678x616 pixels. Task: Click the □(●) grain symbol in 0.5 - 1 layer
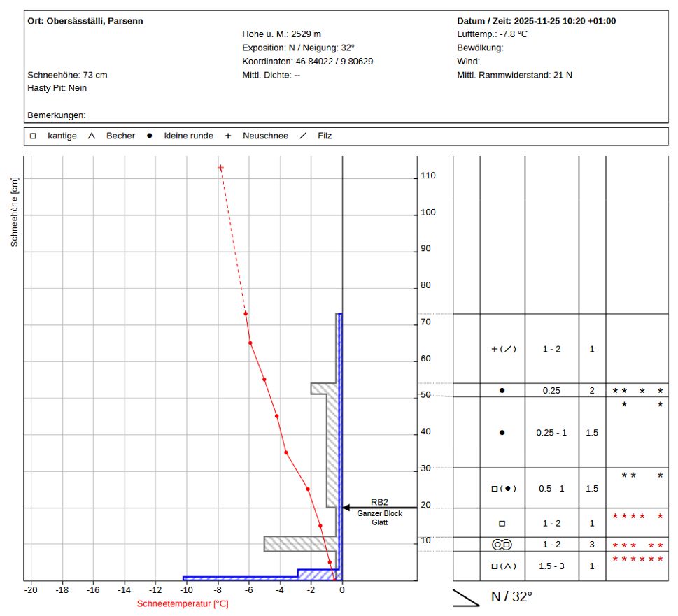point(503,489)
